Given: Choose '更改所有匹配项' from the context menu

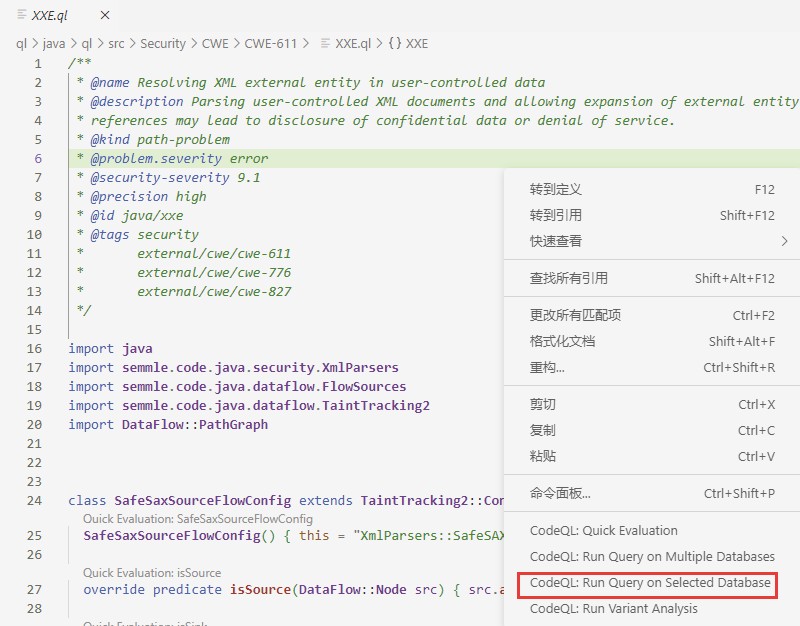Looking at the screenshot, I should 652,315.
